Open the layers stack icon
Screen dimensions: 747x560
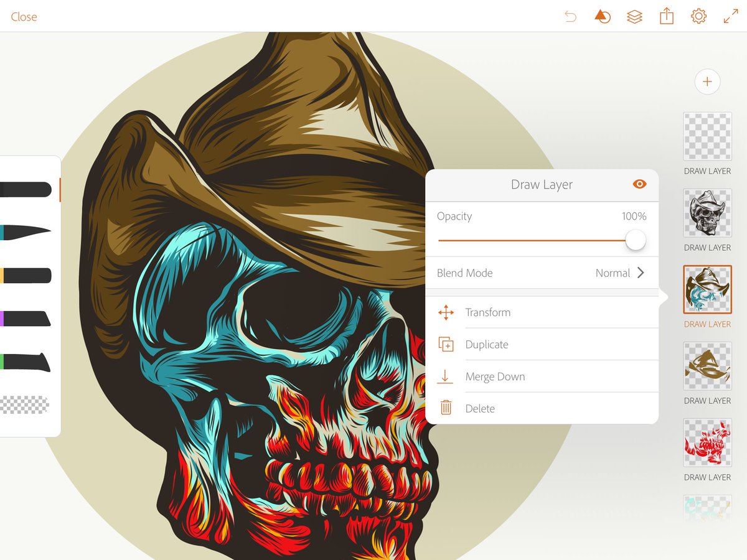pos(634,17)
